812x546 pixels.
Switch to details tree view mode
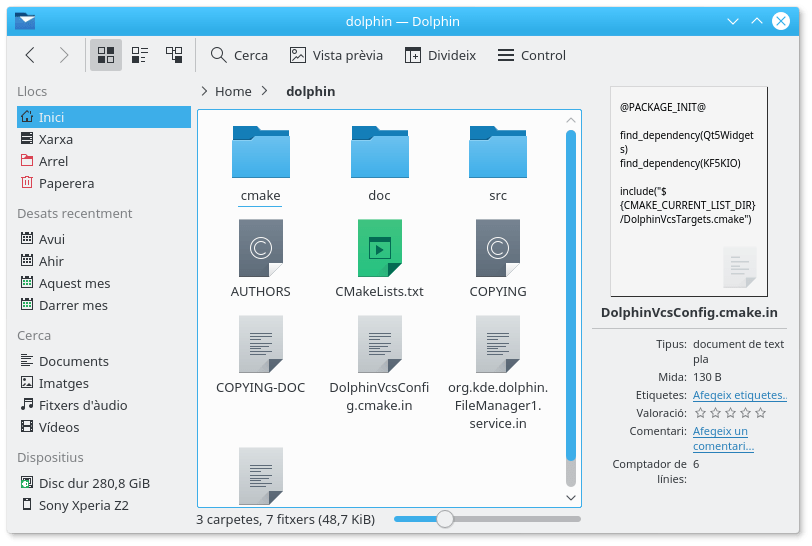click(x=174, y=55)
